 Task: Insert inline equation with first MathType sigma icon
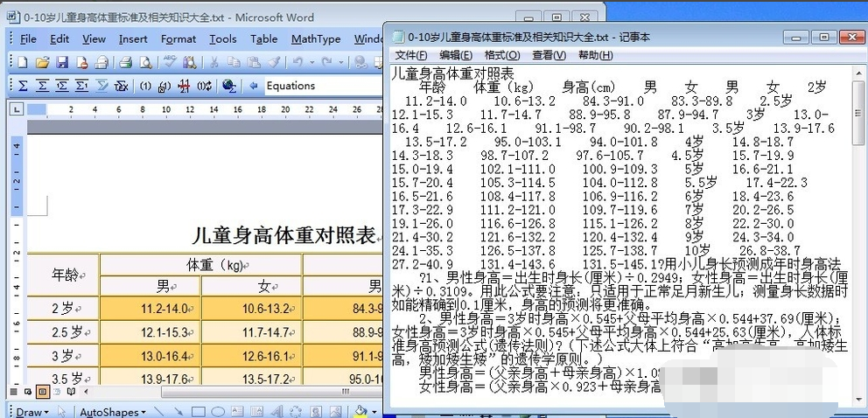coord(22,86)
